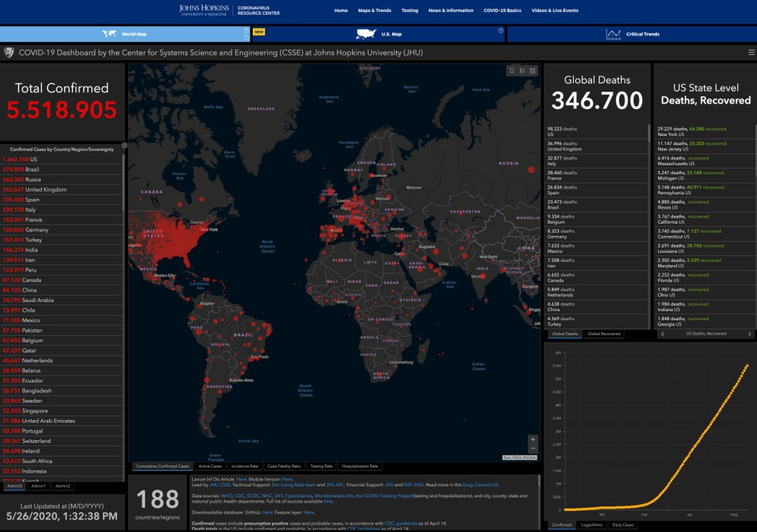Switch to the U.S. Map tab
This screenshot has height=532, width=757.
tap(378, 34)
